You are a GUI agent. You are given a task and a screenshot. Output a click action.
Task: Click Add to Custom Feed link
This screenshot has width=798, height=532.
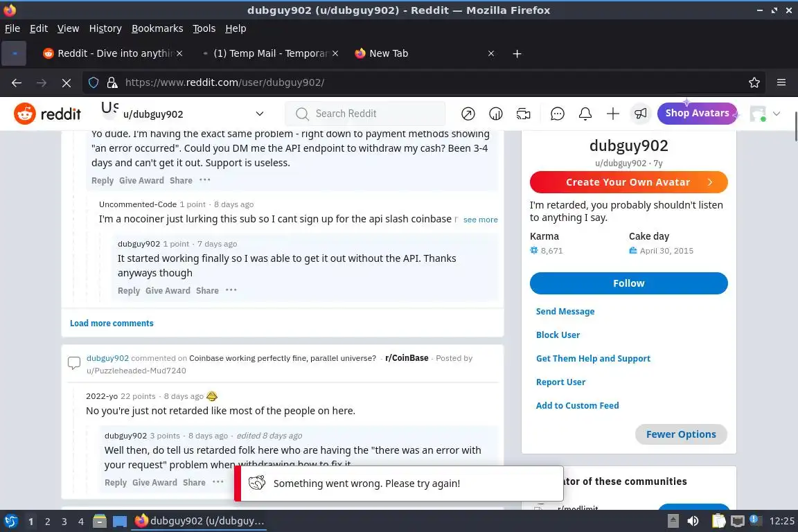click(x=577, y=405)
